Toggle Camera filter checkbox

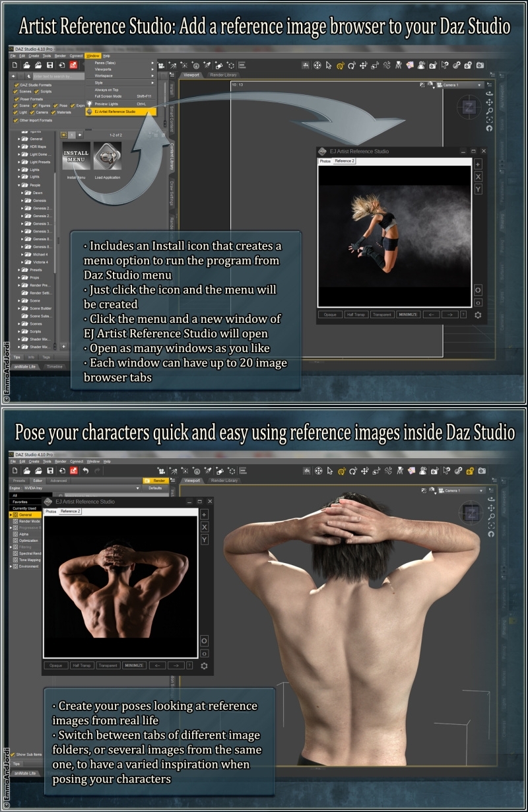pyautogui.click(x=32, y=112)
